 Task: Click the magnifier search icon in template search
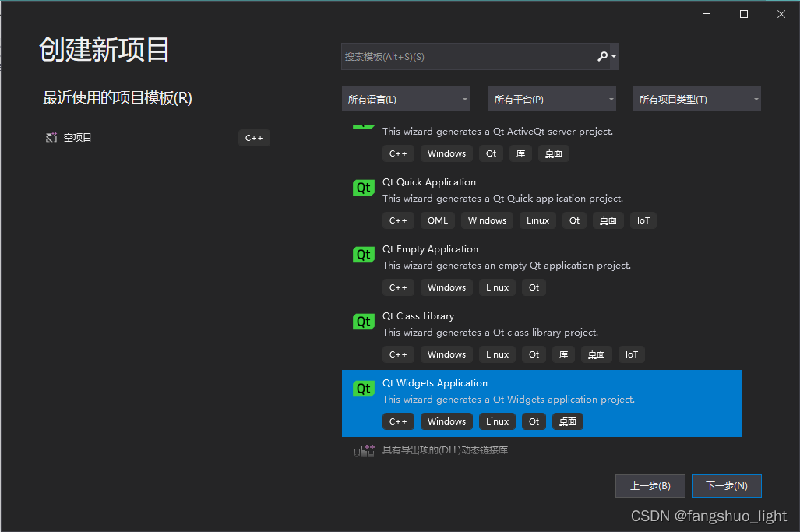point(603,56)
